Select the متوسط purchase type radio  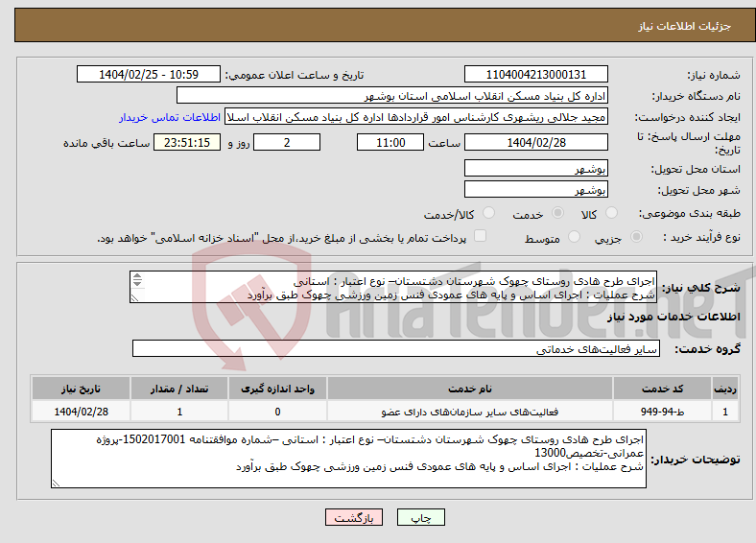point(574,237)
